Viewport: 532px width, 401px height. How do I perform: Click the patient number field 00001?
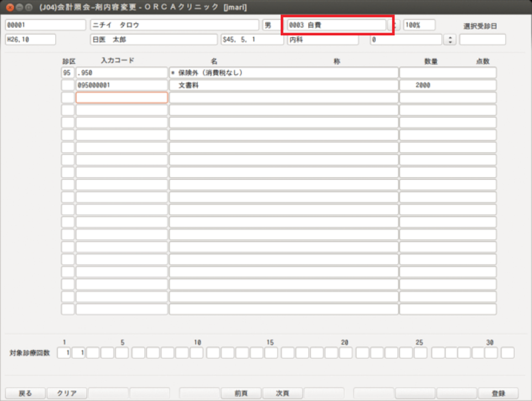(x=45, y=25)
